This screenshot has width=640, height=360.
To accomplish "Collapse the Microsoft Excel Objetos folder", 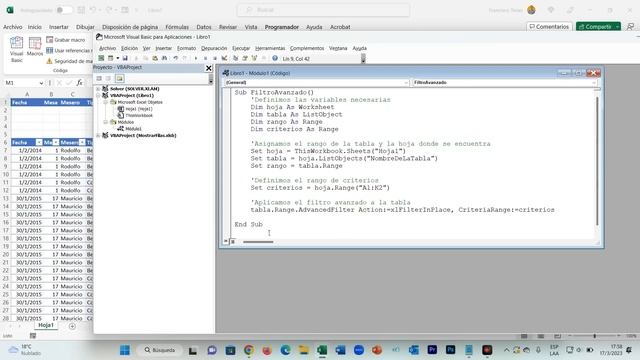I will tap(106, 102).
